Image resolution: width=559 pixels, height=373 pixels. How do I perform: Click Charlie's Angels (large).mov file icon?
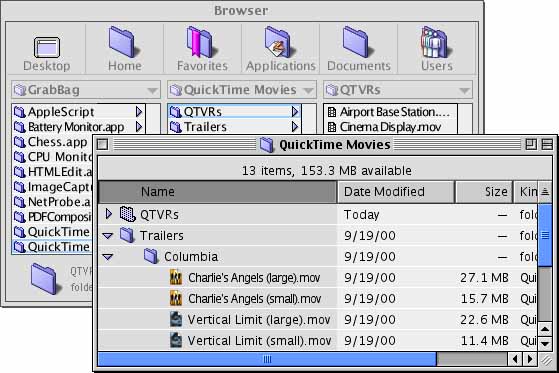click(176, 277)
